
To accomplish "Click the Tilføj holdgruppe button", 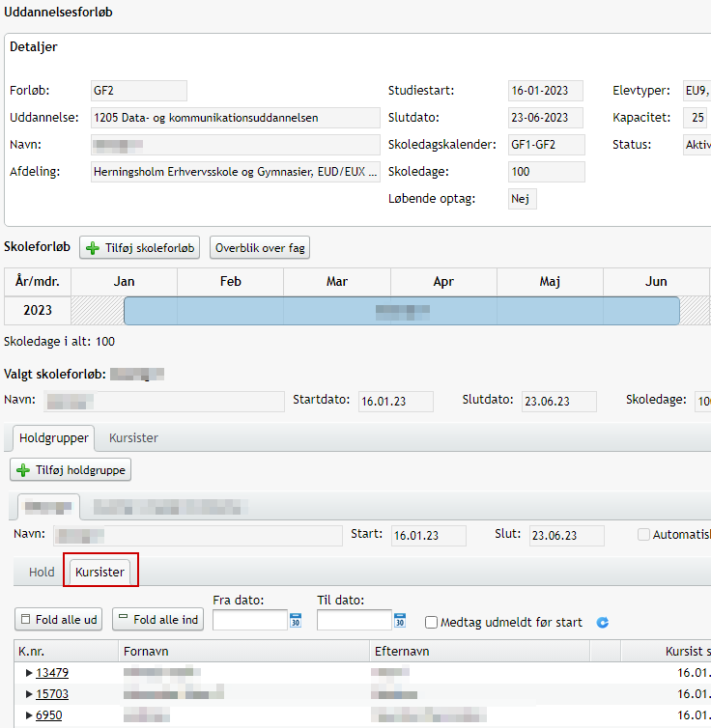I will click(71, 470).
